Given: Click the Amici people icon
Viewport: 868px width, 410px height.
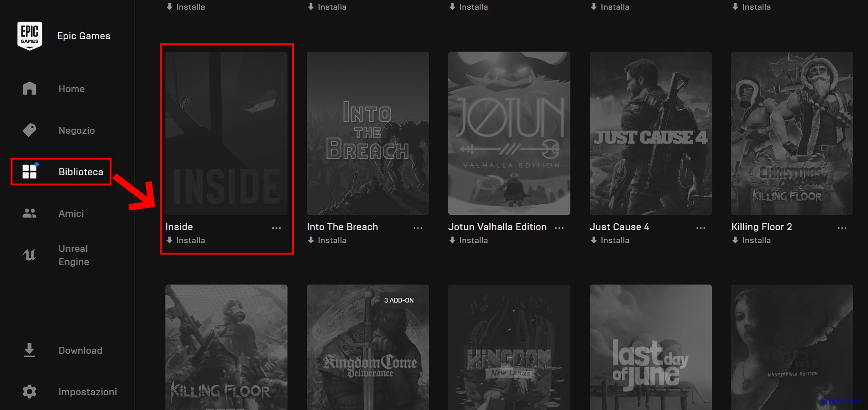Looking at the screenshot, I should 29,213.
